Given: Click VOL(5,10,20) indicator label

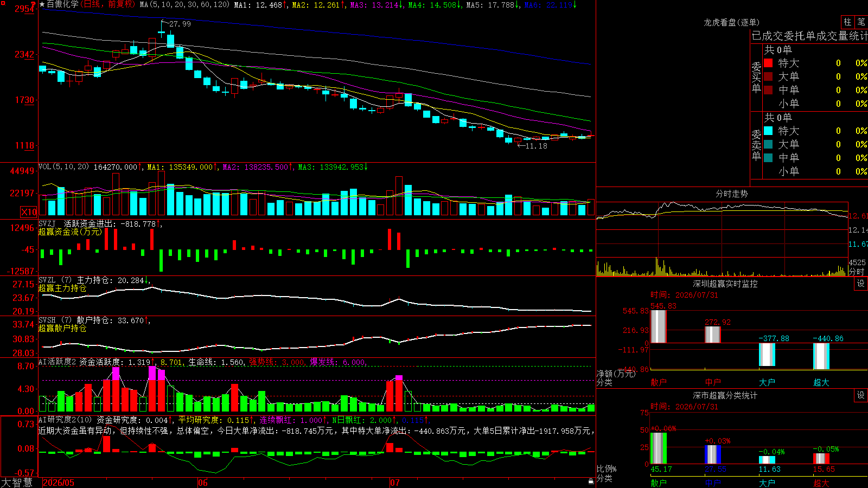Looking at the screenshot, I should click(64, 167).
